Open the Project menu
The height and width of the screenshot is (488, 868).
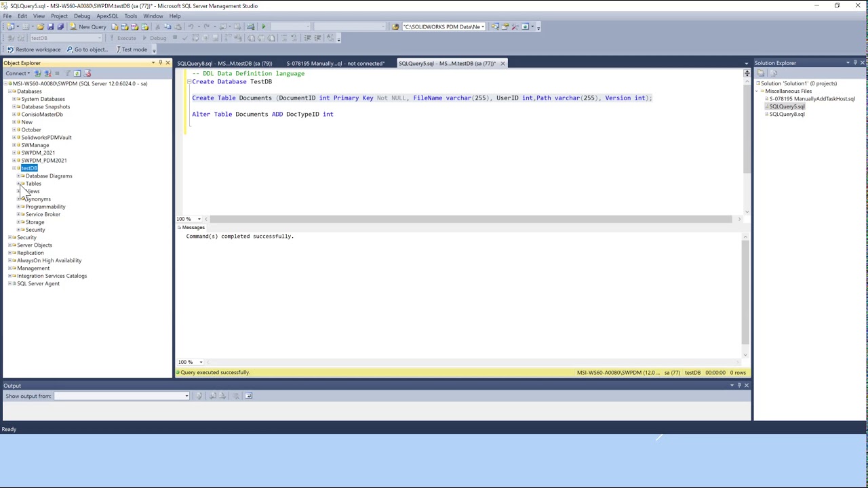click(x=59, y=16)
